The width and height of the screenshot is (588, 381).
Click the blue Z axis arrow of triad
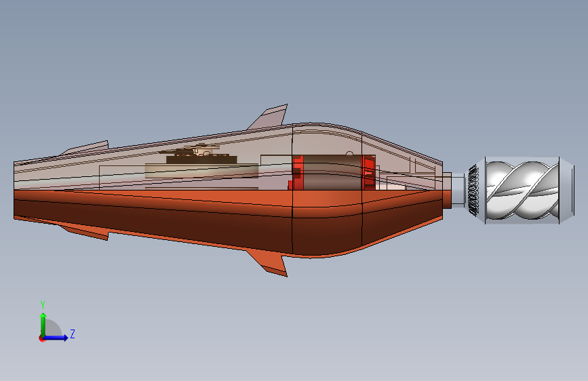(x=56, y=338)
